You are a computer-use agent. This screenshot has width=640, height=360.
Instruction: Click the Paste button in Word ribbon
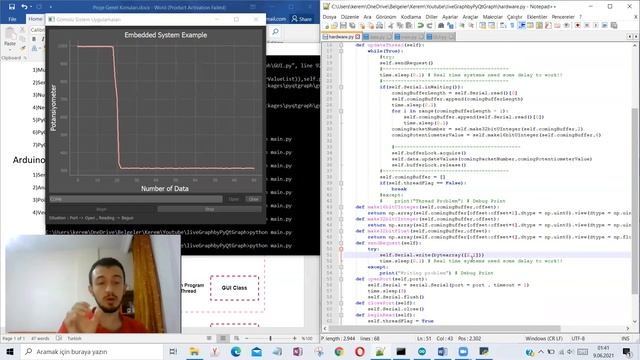[x=9, y=37]
